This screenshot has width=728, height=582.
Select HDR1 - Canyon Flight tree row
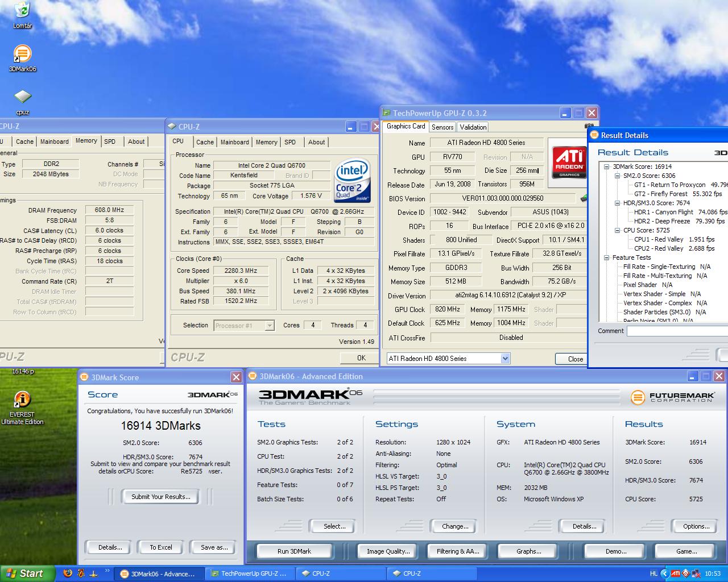click(680, 212)
